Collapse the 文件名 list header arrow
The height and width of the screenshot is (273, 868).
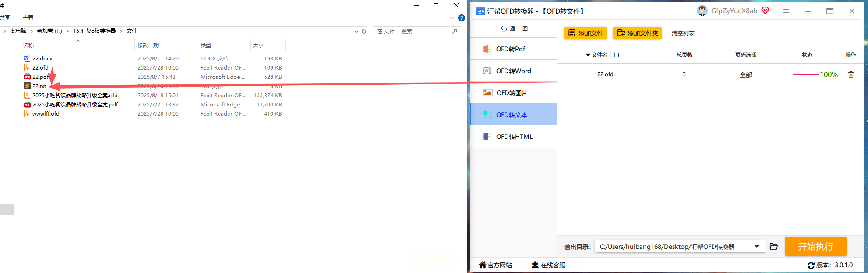[588, 55]
